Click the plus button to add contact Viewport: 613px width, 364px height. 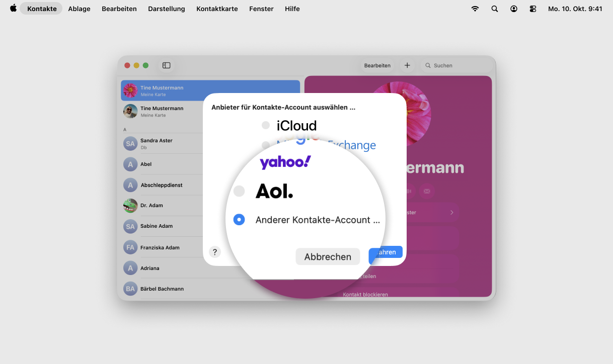pos(407,65)
